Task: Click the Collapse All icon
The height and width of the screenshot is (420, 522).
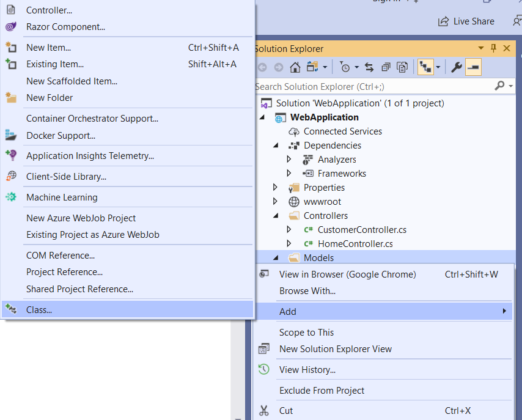Action: click(386, 67)
